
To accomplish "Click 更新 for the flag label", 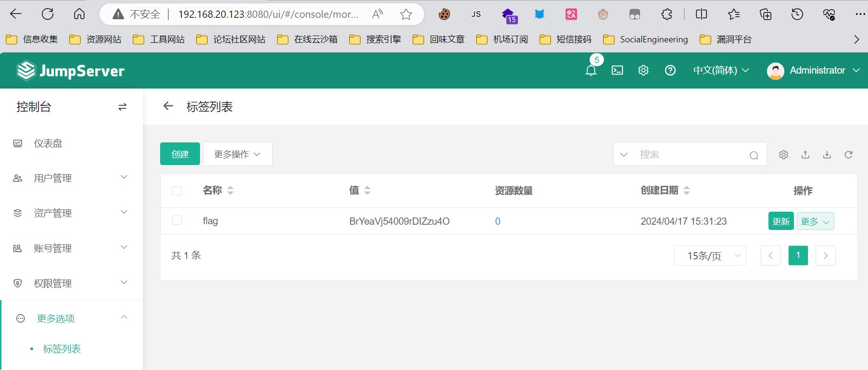I will pyautogui.click(x=781, y=221).
